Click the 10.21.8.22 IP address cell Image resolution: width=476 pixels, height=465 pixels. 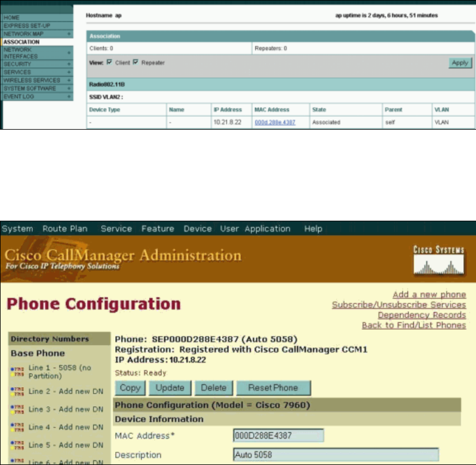228,122
